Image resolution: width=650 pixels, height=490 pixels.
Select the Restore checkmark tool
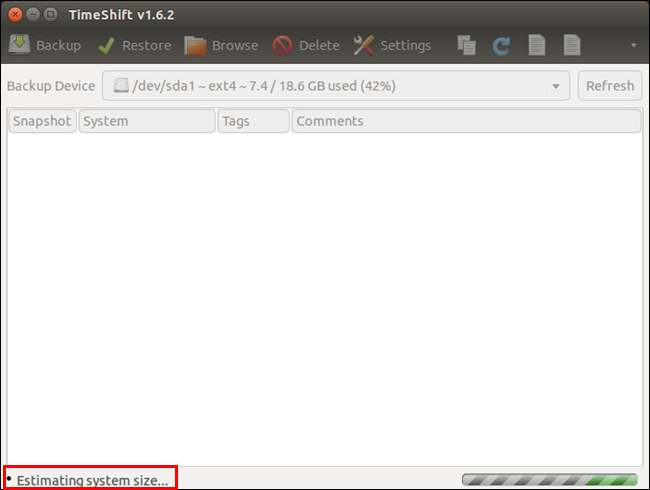coord(107,46)
